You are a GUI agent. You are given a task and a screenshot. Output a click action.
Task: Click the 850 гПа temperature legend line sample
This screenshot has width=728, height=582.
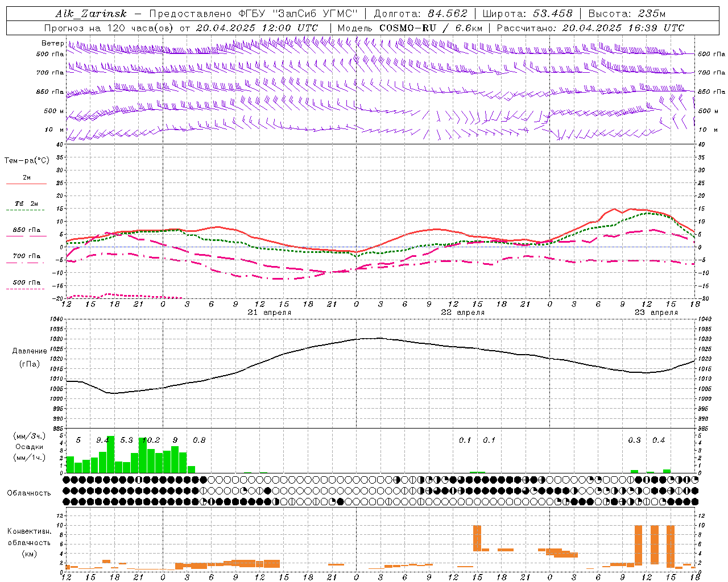coord(26,236)
